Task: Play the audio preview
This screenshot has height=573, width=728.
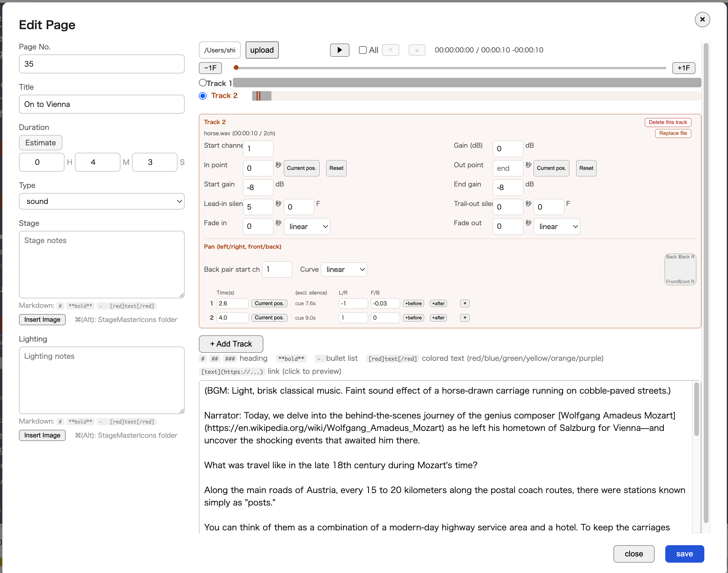Action: click(339, 50)
